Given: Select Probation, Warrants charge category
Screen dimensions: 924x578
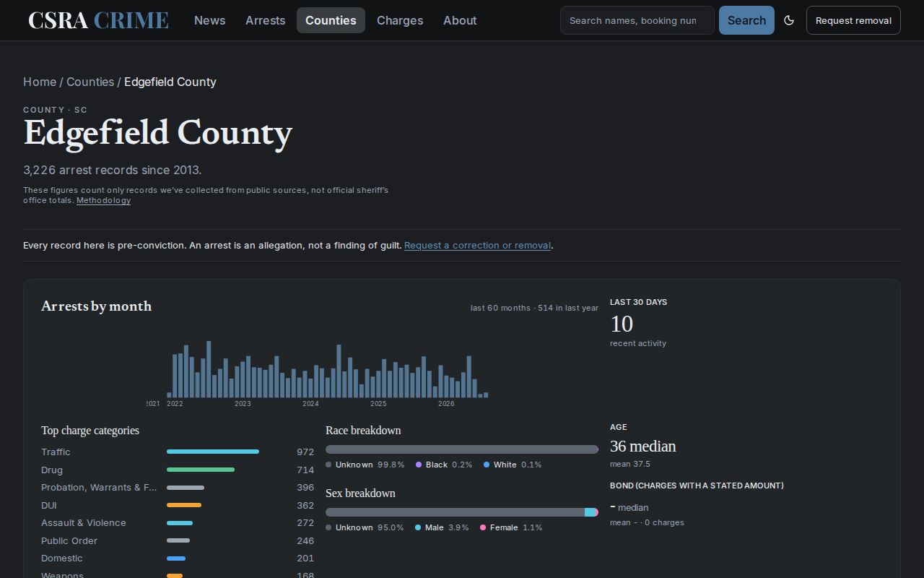Looking at the screenshot, I should [99, 487].
